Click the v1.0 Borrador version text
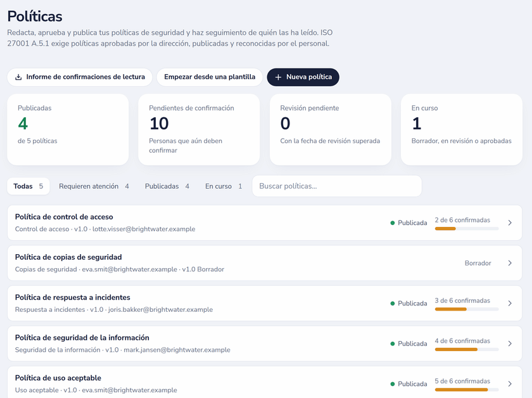 (203, 269)
